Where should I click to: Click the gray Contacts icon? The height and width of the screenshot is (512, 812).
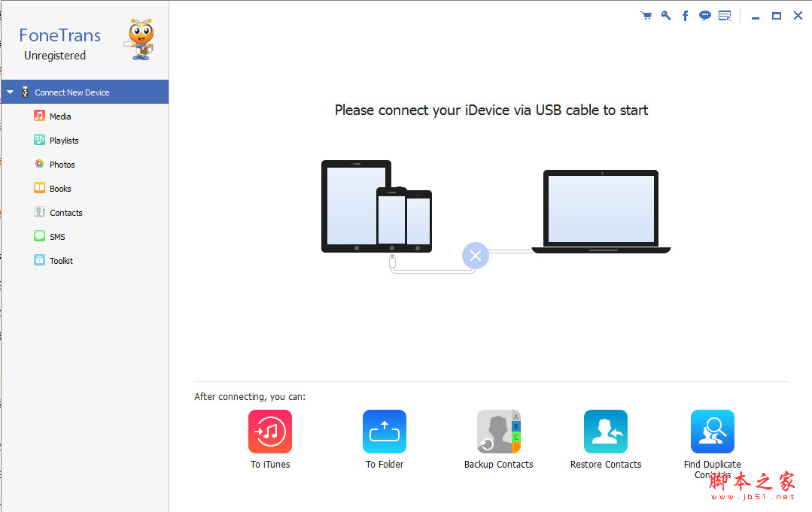(39, 211)
